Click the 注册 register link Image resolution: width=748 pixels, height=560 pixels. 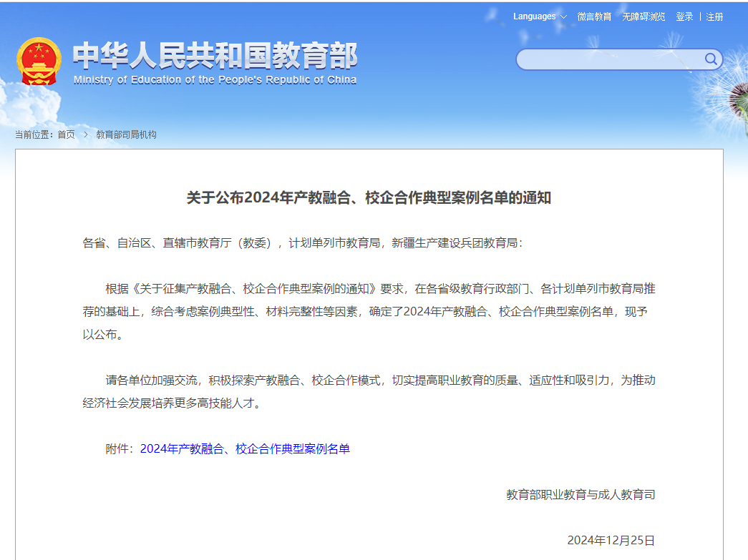(x=714, y=16)
